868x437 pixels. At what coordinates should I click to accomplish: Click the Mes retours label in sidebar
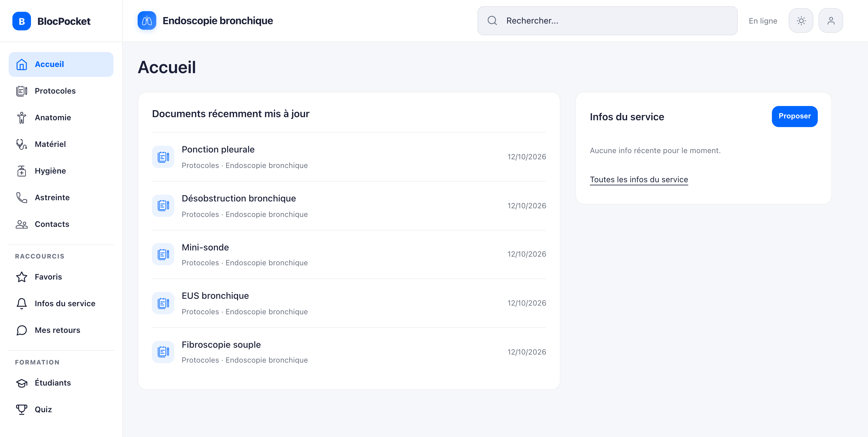pyautogui.click(x=57, y=330)
